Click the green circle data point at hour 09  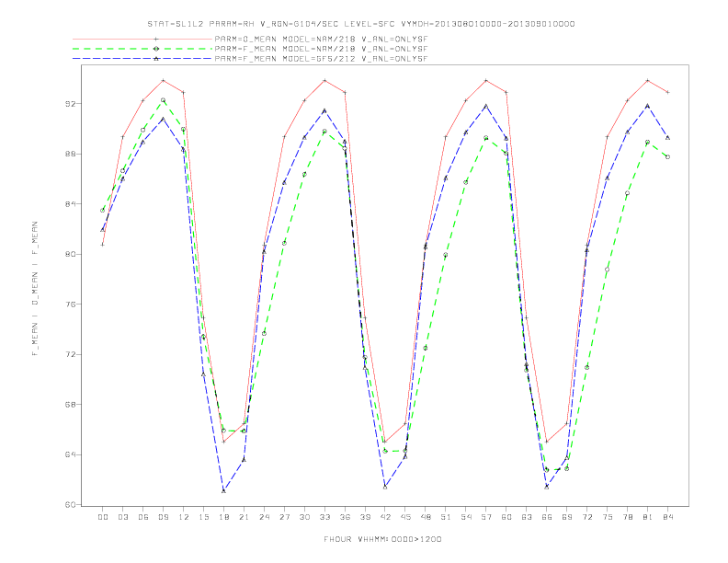tap(163, 100)
